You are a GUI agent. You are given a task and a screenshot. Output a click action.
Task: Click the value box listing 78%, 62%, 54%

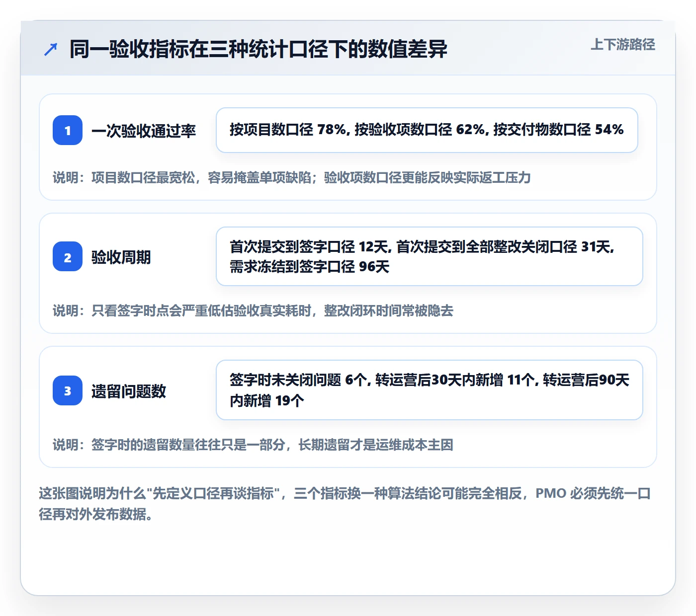pyautogui.click(x=427, y=130)
